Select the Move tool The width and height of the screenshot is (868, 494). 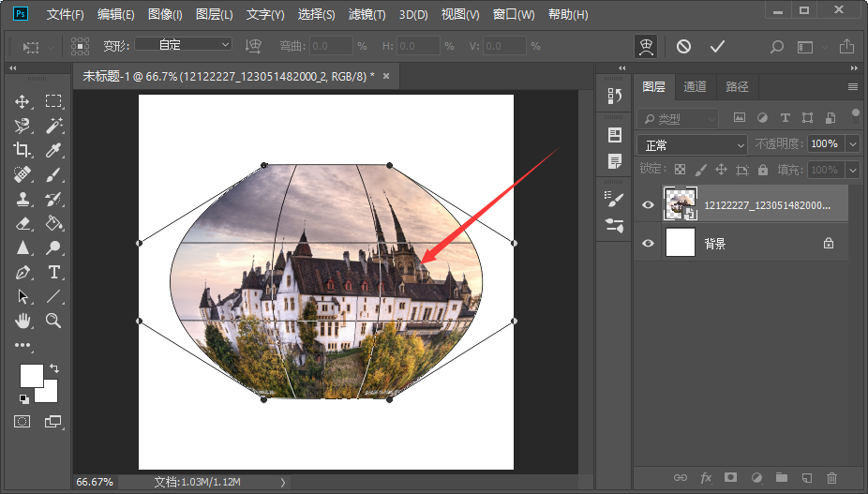pos(22,101)
